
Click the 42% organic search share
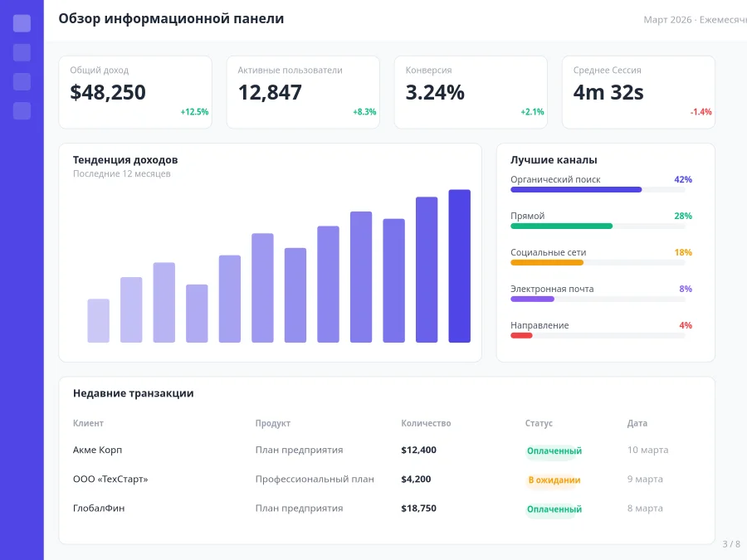683,179
